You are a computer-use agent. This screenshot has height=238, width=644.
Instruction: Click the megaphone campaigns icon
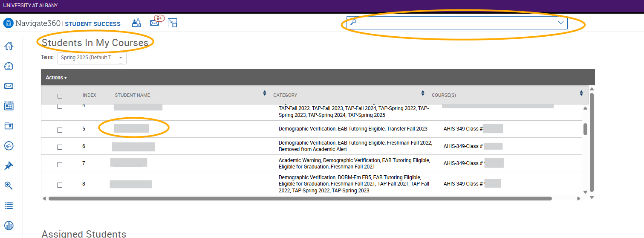pos(9,146)
